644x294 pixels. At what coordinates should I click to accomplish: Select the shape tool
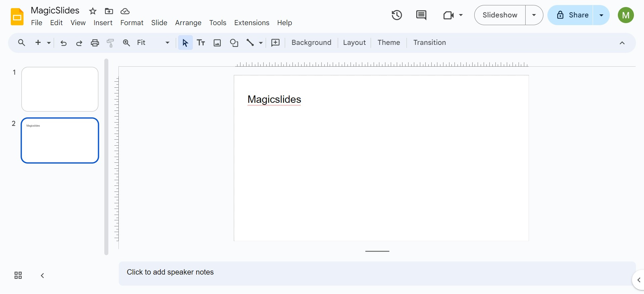(234, 43)
